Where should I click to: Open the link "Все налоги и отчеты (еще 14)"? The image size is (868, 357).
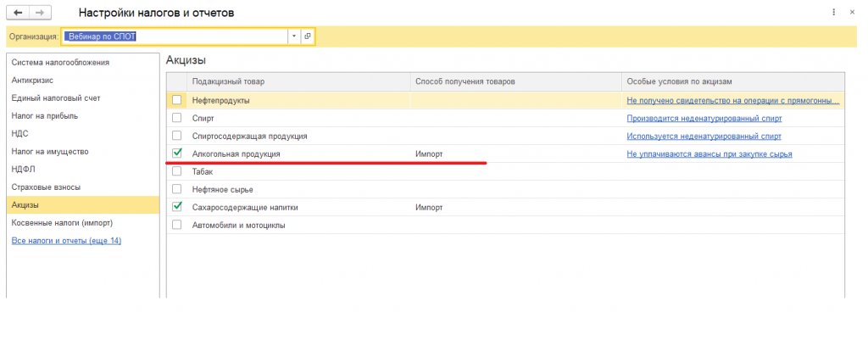(x=66, y=241)
